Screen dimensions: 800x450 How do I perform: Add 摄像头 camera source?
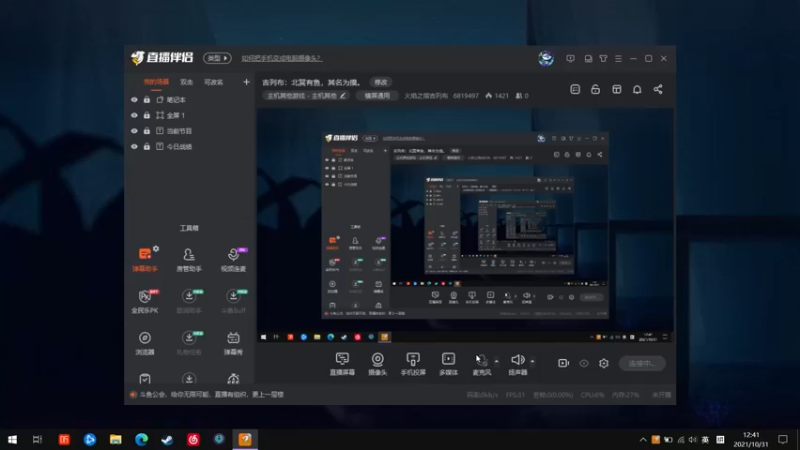(x=378, y=364)
